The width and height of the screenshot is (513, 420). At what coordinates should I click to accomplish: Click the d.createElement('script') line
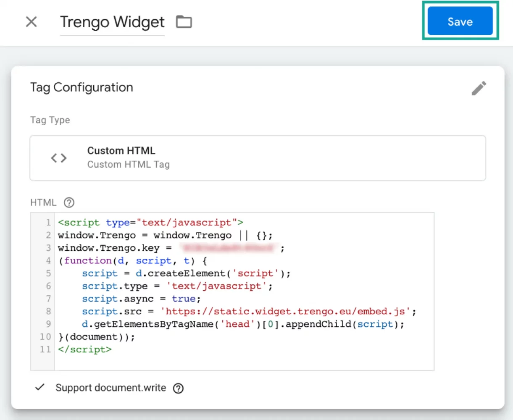coord(186,273)
